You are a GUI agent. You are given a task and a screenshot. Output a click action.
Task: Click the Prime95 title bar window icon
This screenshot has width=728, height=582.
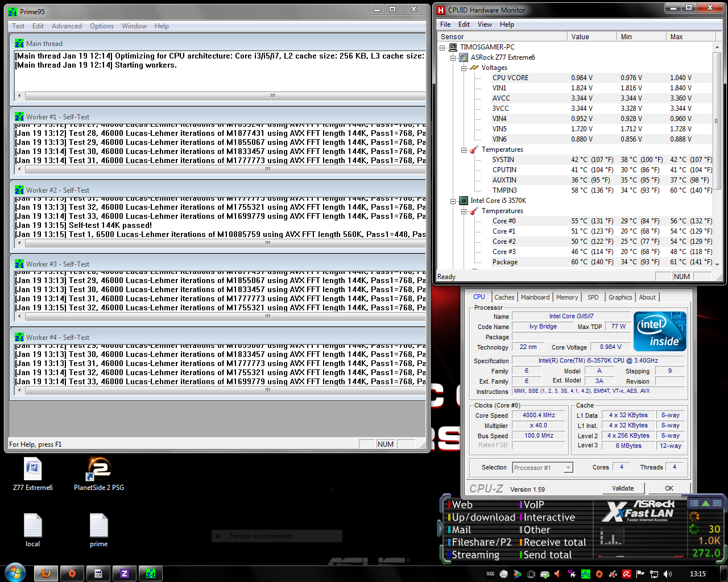pyautogui.click(x=13, y=11)
